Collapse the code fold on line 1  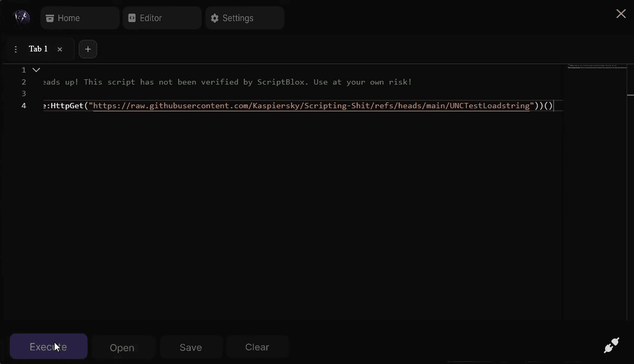(x=36, y=69)
